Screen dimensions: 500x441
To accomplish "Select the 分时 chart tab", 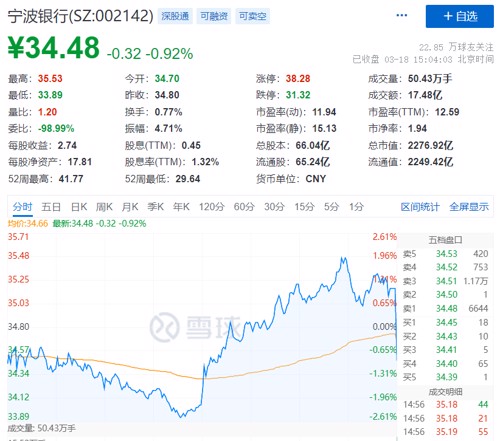I will click(23, 207).
